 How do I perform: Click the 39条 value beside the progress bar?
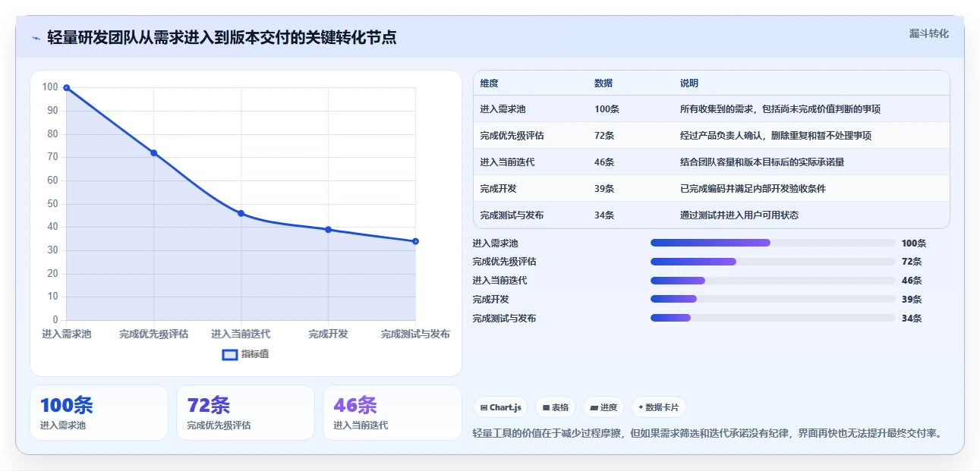pyautogui.click(x=912, y=300)
